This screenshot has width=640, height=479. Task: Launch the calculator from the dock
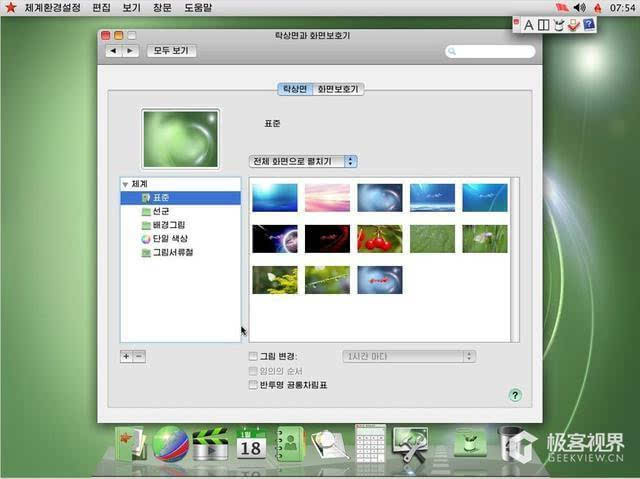click(370, 444)
